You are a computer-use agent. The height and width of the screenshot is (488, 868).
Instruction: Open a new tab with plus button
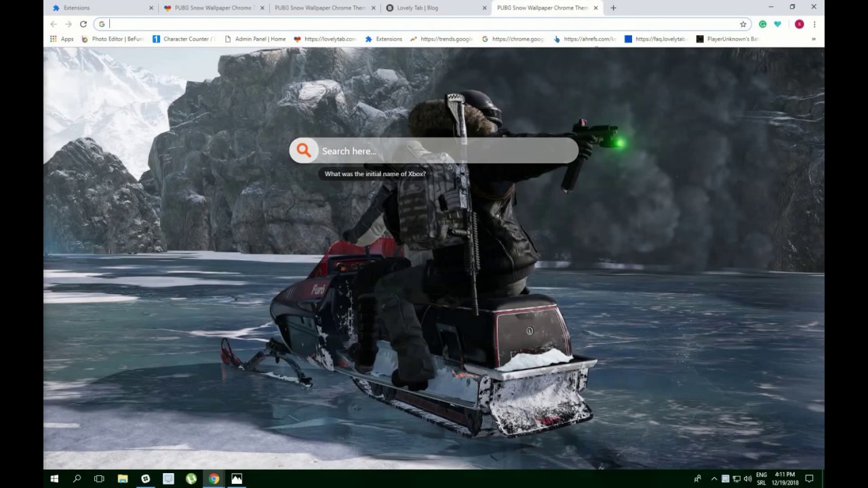pos(613,7)
